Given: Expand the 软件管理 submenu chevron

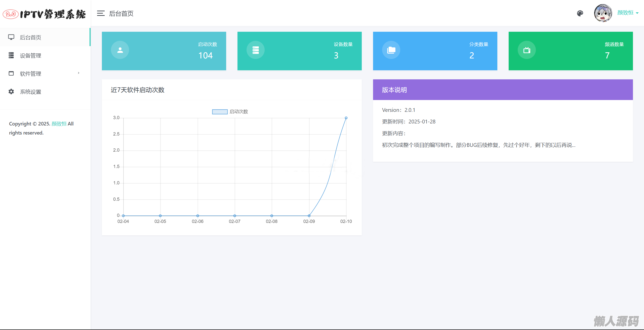Looking at the screenshot, I should (x=78, y=73).
